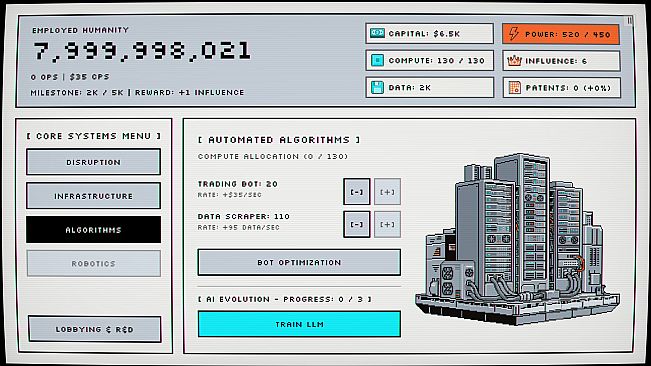Click the data floppy disk icon

click(x=377, y=88)
